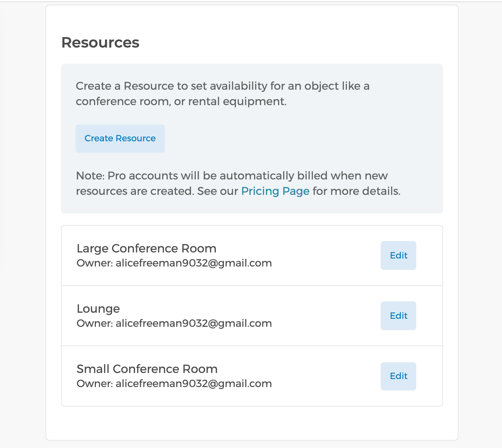Click the 'Create a Resource to set availability' description
502x448 pixels.
click(x=223, y=93)
